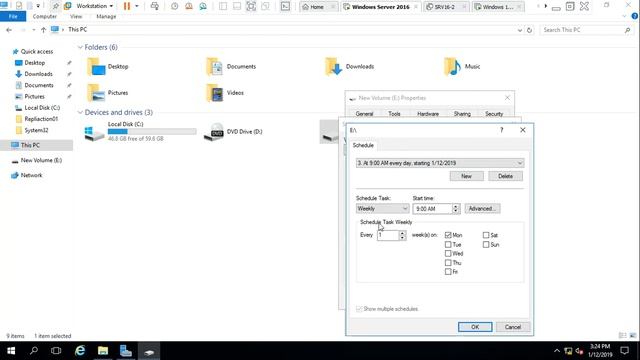Image resolution: width=640 pixels, height=360 pixels.
Task: Select the Downloads folder icon
Action: pos(333,67)
